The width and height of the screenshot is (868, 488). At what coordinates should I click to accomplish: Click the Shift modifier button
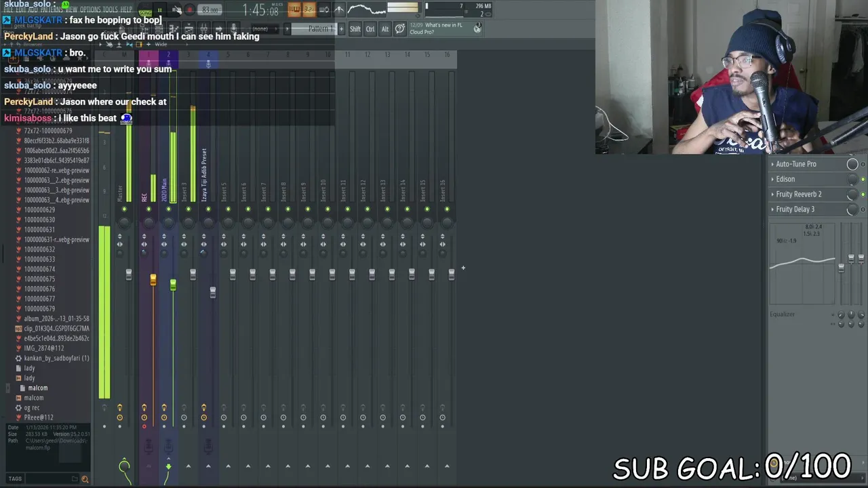click(355, 29)
